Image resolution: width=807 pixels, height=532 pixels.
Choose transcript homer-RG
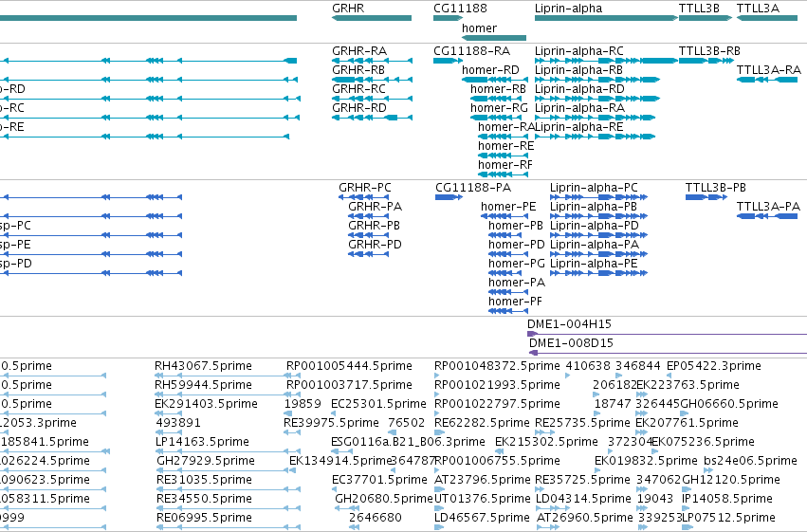499,108
